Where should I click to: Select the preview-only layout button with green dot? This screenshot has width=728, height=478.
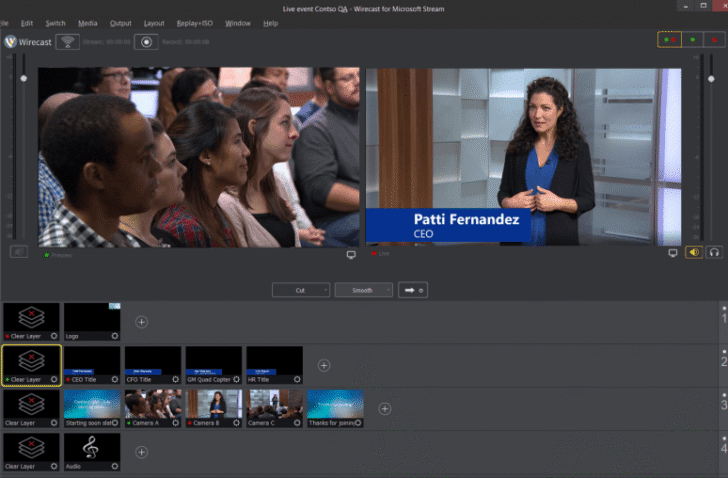693,40
